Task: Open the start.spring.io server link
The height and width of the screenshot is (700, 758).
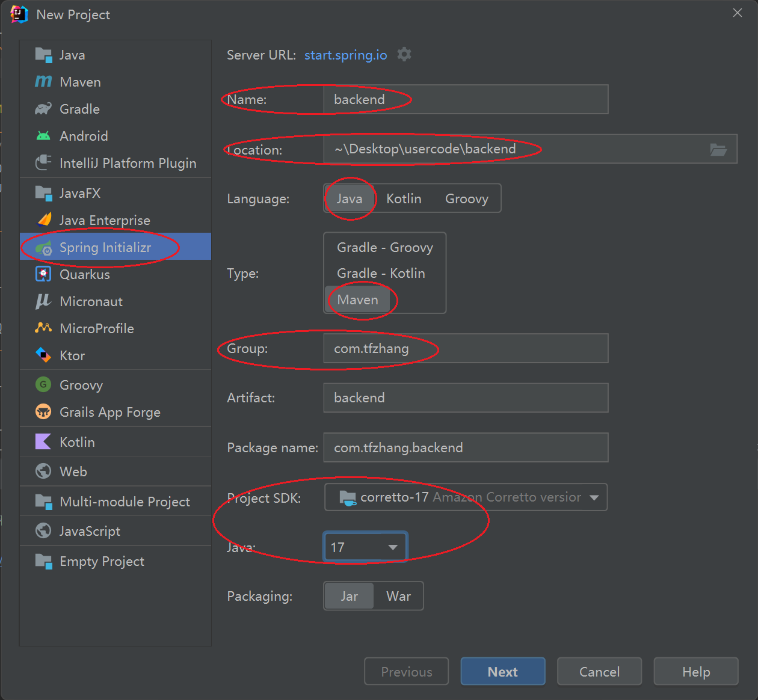Action: point(346,55)
